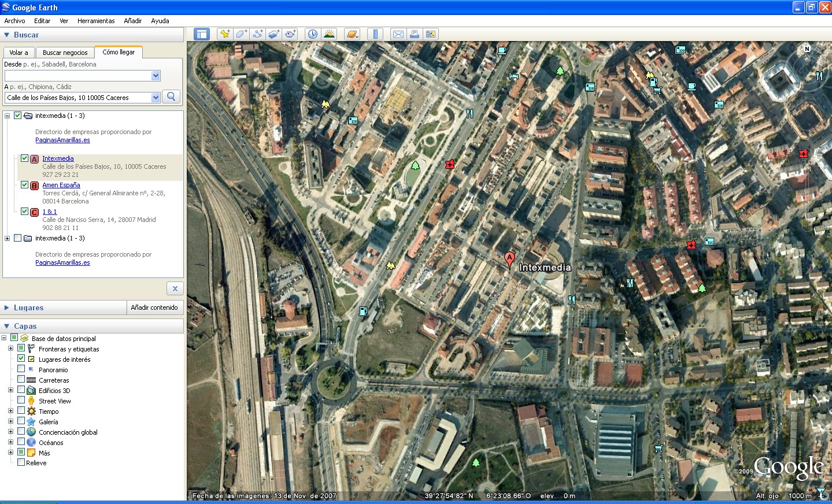Enable the Relieve terrain checkbox
Screen dimensions: 832x504
21,462
